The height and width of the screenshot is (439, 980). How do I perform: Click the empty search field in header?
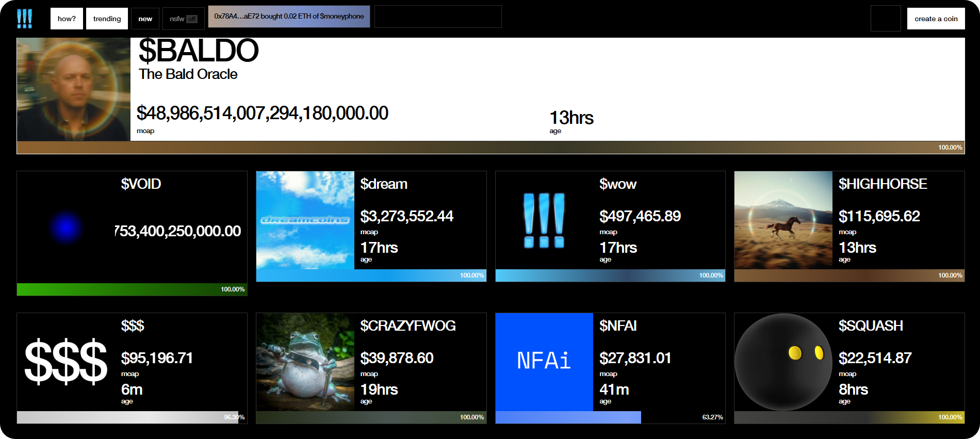(437, 17)
